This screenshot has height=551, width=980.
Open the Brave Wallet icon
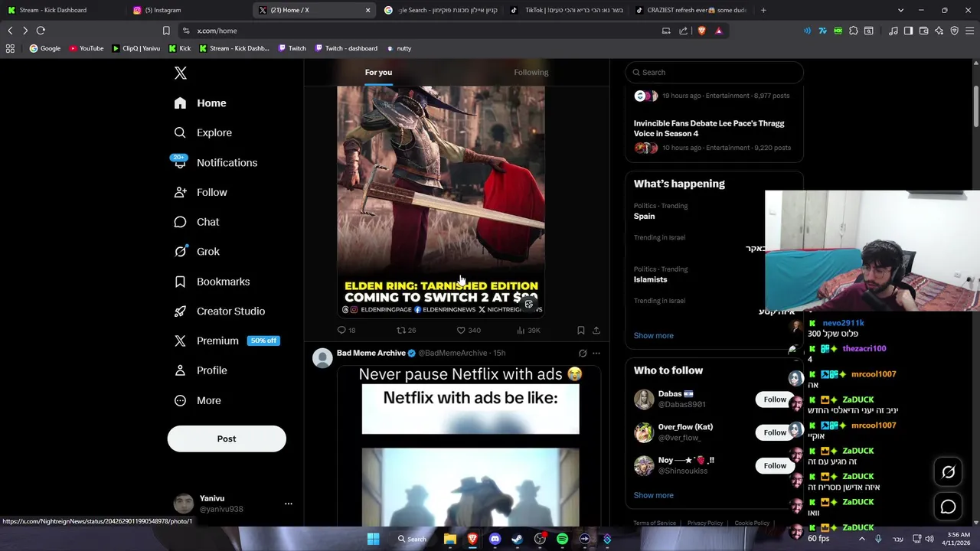point(923,31)
